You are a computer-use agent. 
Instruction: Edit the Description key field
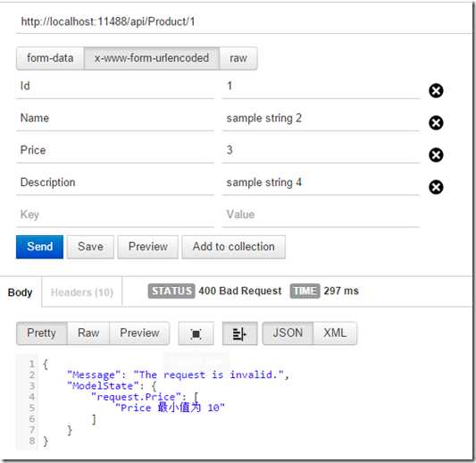pos(115,182)
